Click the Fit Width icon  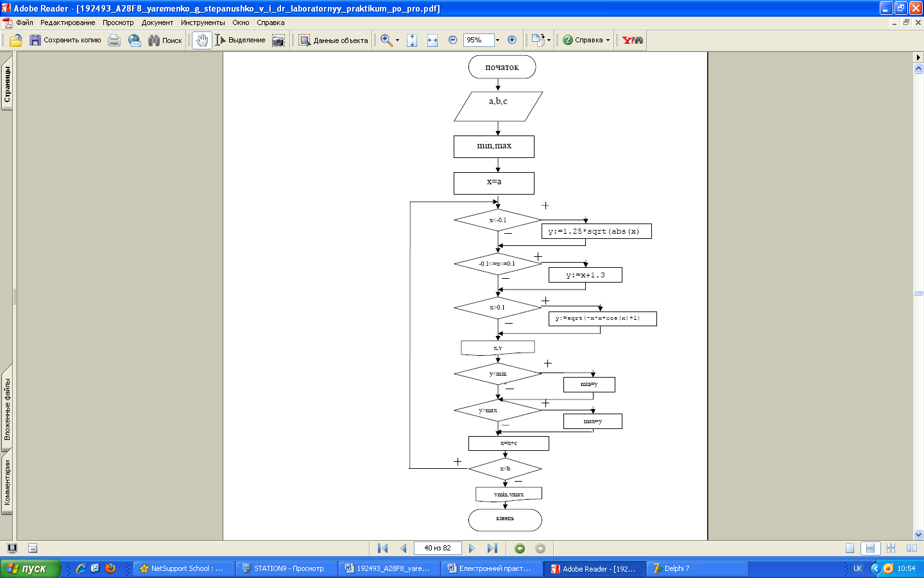[432, 40]
